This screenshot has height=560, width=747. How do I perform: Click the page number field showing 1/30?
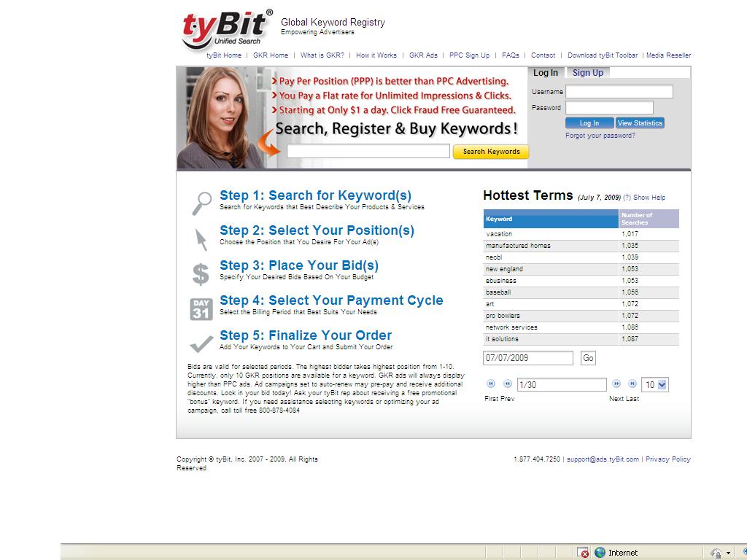562,385
